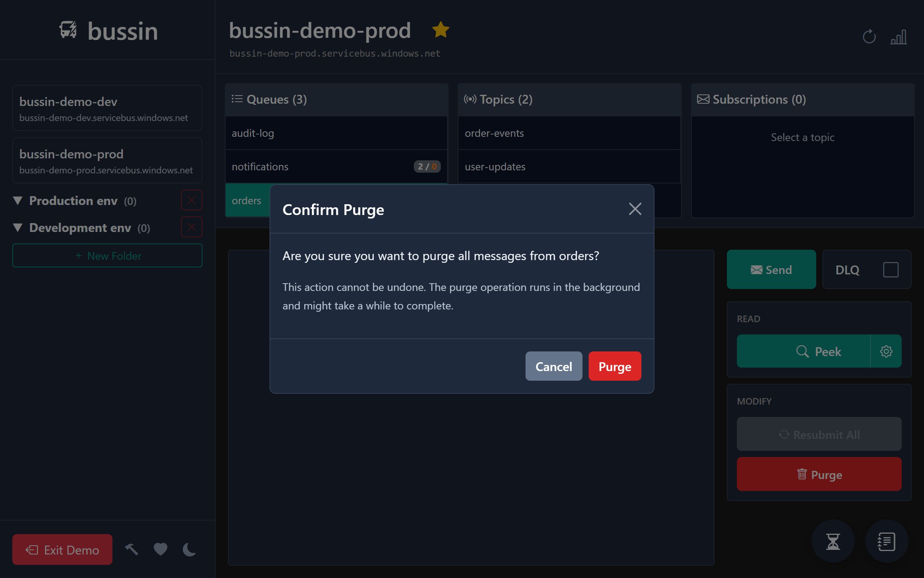Click the bussin bus logo icon
Image resolution: width=924 pixels, height=578 pixels.
pyautogui.click(x=68, y=30)
